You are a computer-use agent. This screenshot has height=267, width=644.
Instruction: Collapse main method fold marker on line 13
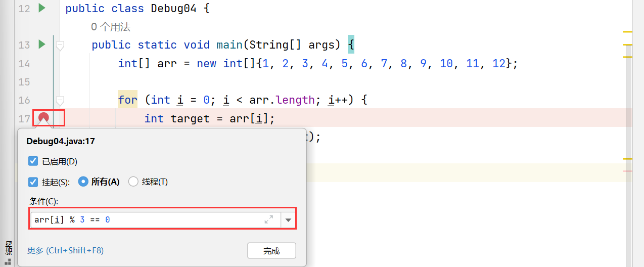click(x=60, y=46)
